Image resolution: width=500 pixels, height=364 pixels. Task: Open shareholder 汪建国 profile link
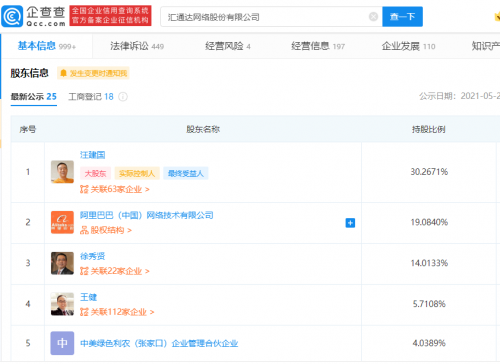pos(92,155)
